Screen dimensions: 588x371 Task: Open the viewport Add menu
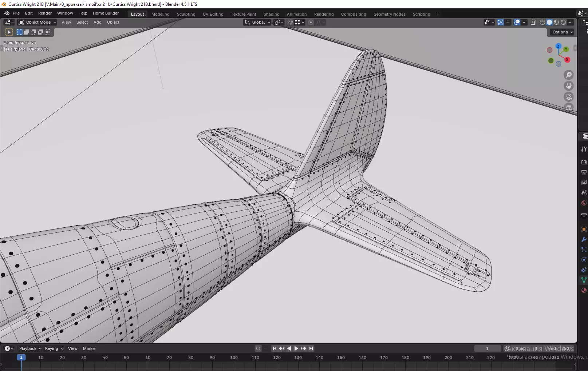[98, 22]
